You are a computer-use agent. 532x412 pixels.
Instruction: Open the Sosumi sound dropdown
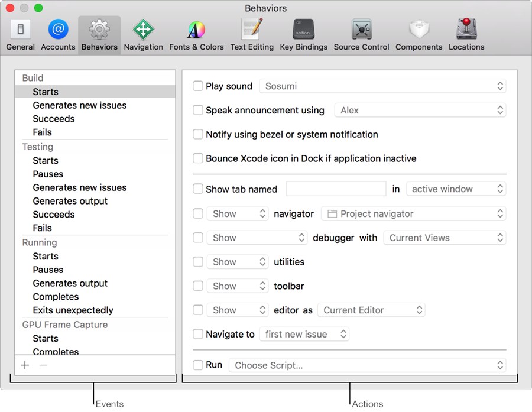(382, 86)
